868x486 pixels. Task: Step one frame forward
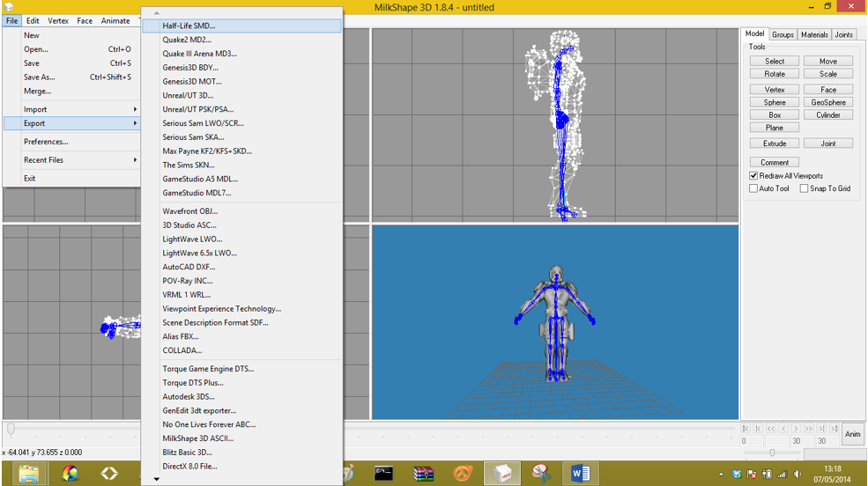[x=797, y=429]
